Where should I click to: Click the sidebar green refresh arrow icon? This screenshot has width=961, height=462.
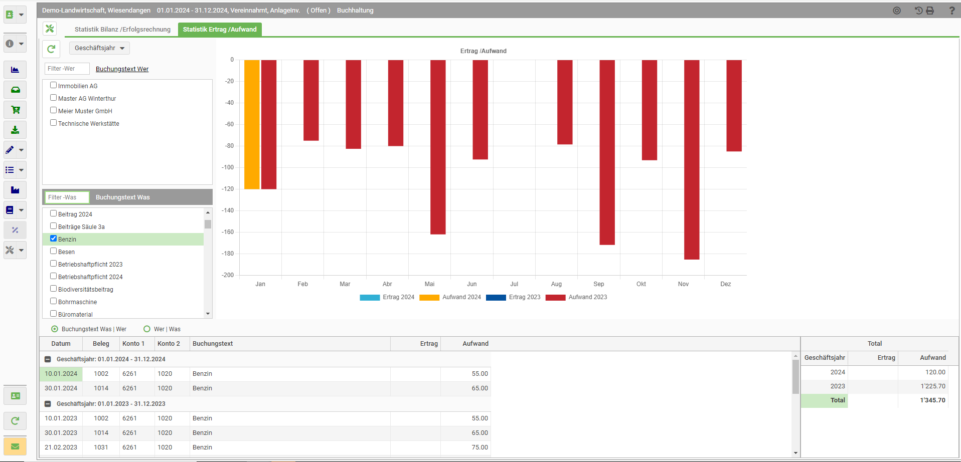[15, 421]
